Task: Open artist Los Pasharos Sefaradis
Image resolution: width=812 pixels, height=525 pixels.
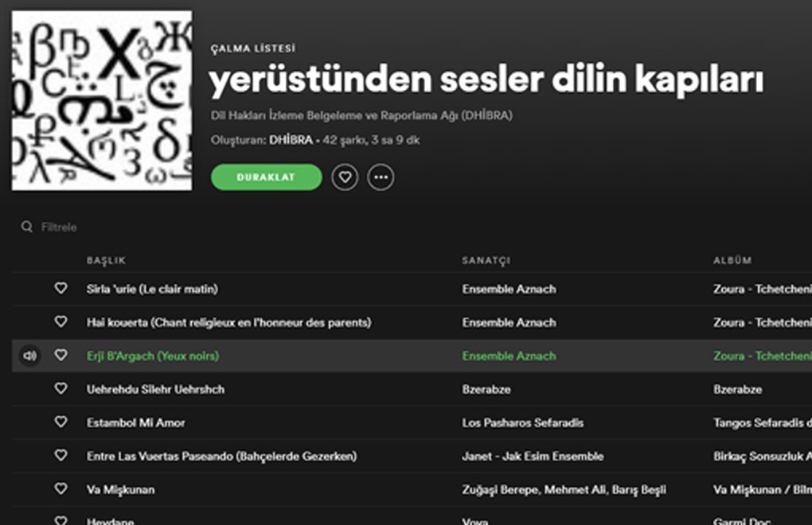Action: click(x=522, y=423)
